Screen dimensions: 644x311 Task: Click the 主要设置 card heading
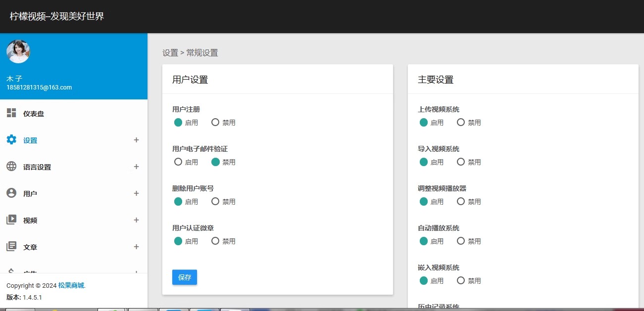[436, 80]
